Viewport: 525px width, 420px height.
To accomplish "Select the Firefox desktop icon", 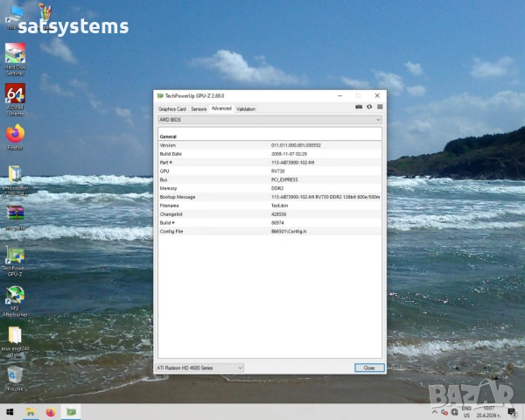I will [15, 137].
